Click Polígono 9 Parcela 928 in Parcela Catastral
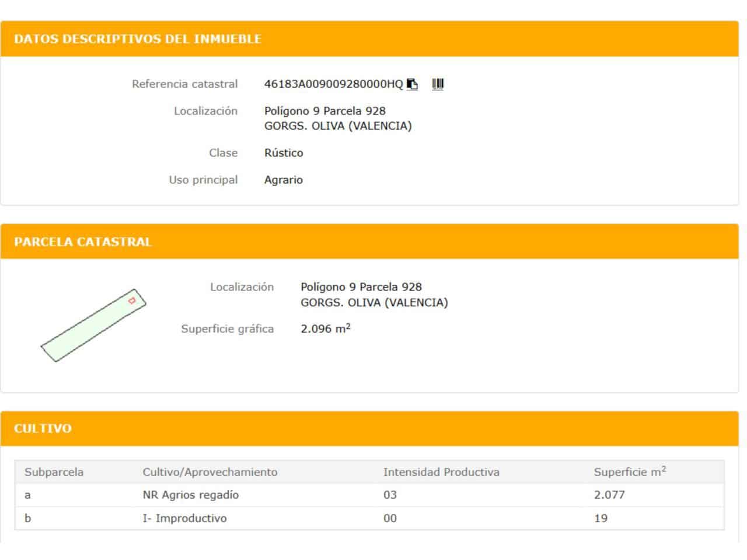This screenshot has width=747, height=560. click(x=361, y=287)
